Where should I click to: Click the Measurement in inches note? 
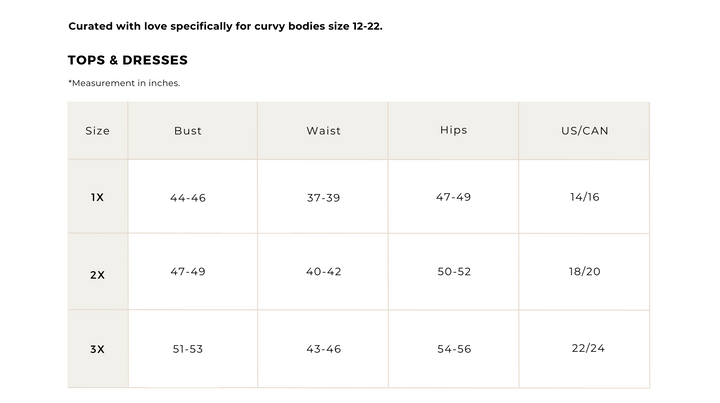coord(124,83)
